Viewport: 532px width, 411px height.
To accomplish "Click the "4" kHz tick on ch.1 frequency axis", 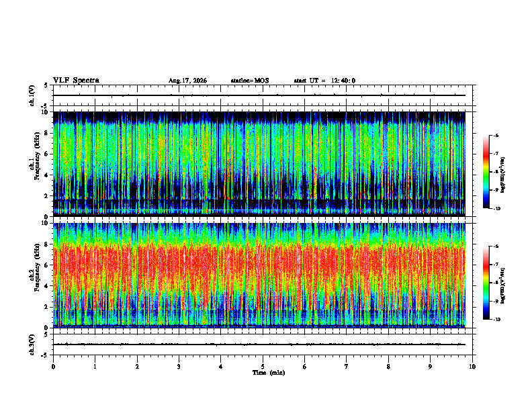I will tap(47, 175).
